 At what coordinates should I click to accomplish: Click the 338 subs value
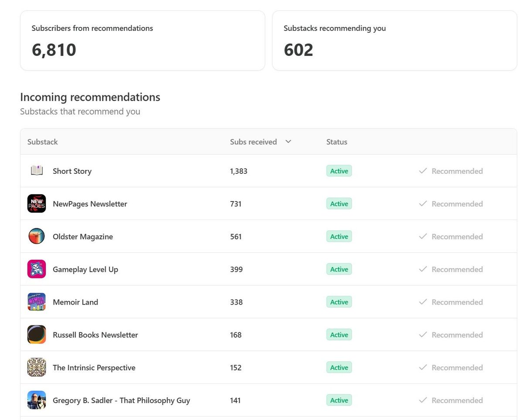[236, 302]
